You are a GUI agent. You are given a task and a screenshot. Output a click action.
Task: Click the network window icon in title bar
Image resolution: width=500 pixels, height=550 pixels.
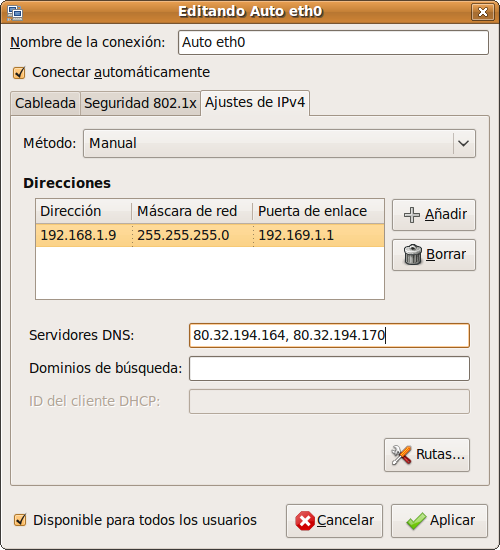coord(15,13)
